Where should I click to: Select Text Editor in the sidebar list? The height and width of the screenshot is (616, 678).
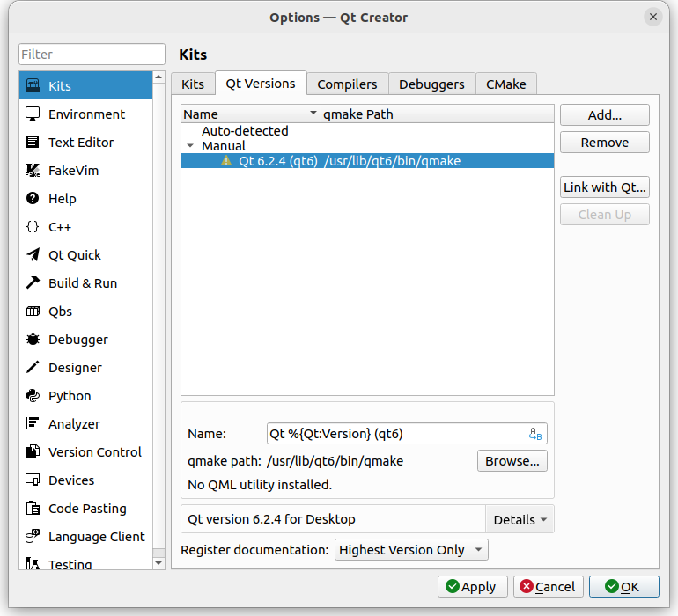click(x=85, y=143)
